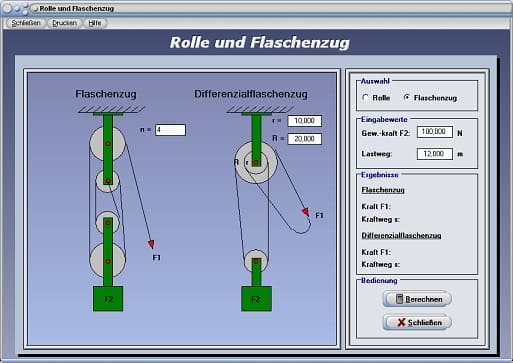Image resolution: width=513 pixels, height=363 pixels.
Task: Open the Hilfe menu
Action: pos(95,23)
